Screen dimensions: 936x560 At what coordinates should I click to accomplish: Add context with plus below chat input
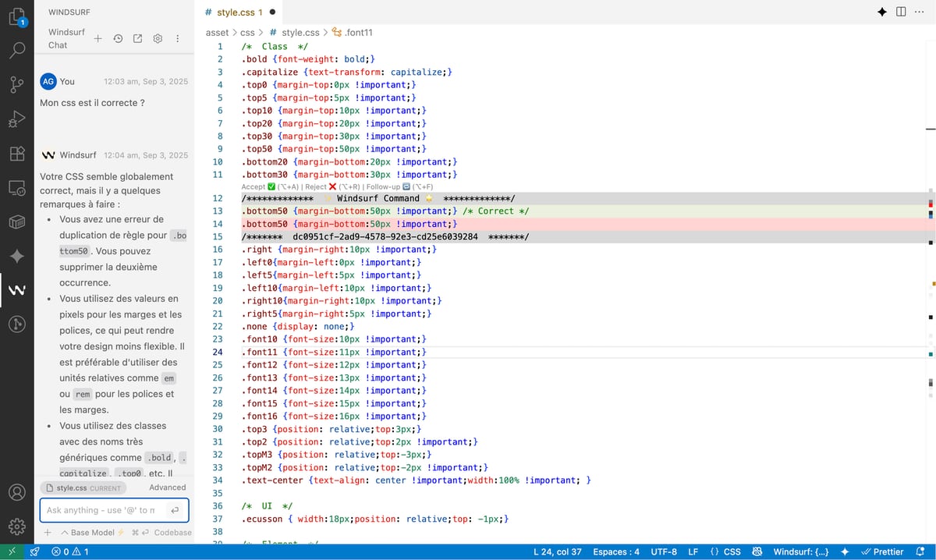[48, 532]
